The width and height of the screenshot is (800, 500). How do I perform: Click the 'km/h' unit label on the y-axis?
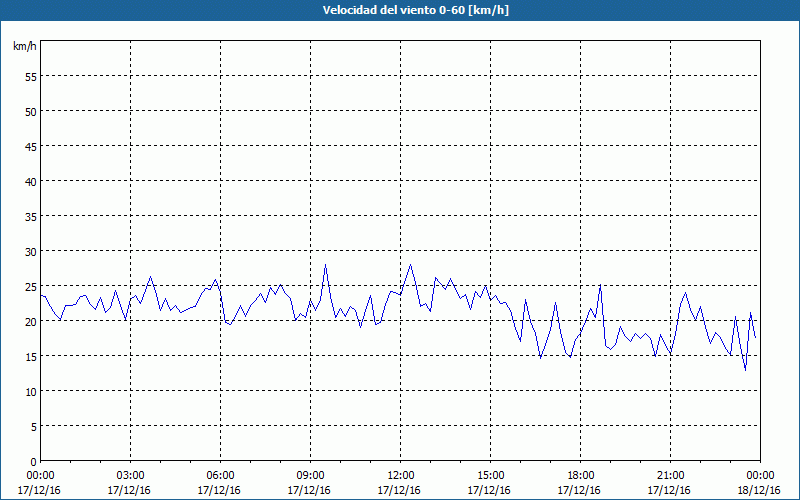pos(25,46)
